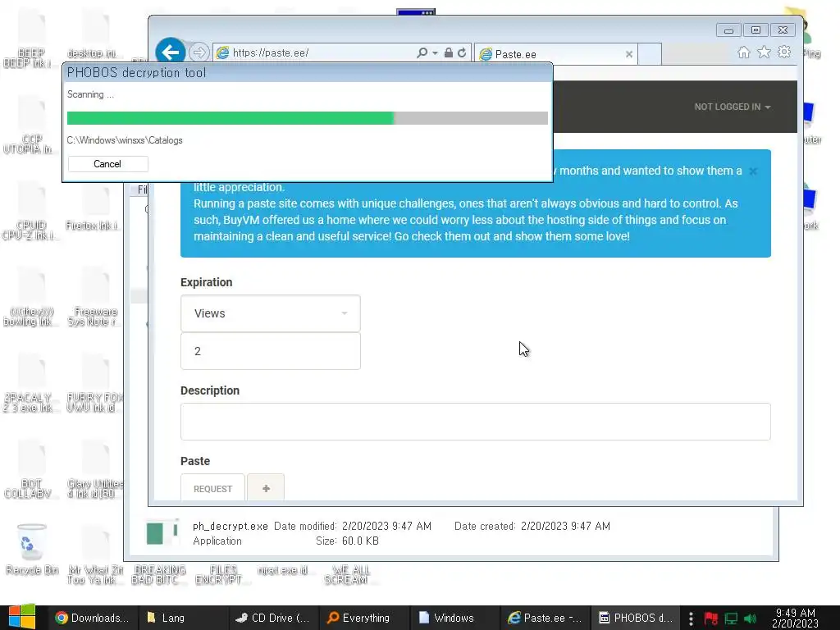This screenshot has width=840, height=630.
Task: Open IE Tools gear menu
Action: [784, 52]
